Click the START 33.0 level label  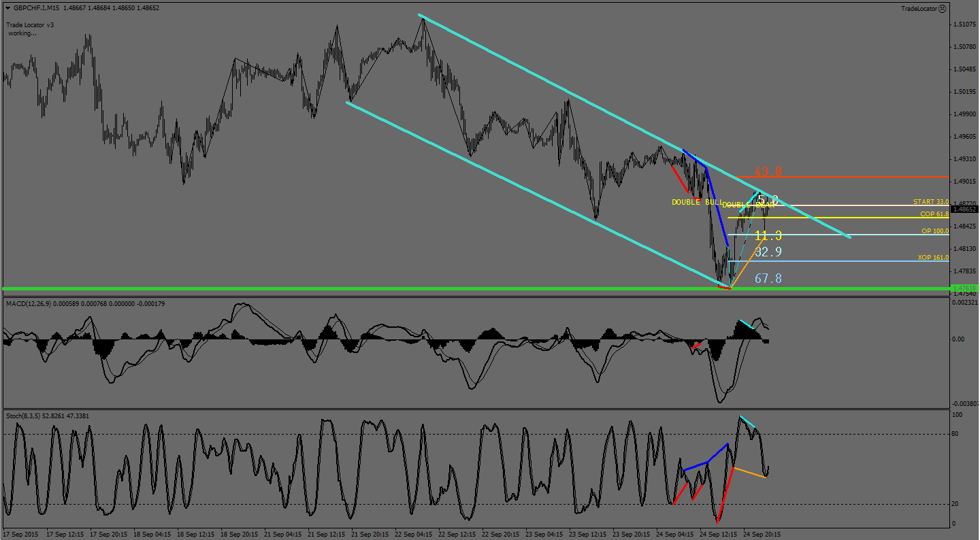[x=930, y=202]
